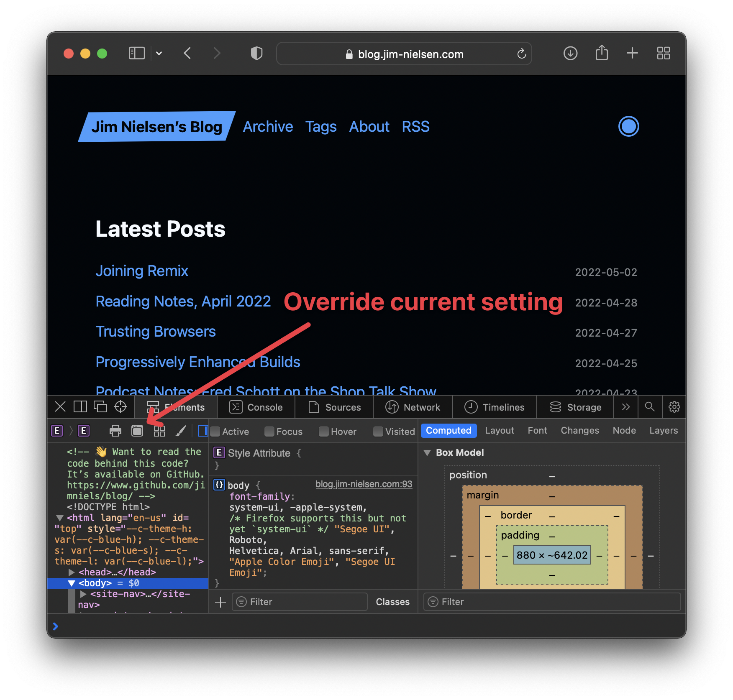Toggle the Classes button
This screenshot has height=700, width=733.
(392, 602)
